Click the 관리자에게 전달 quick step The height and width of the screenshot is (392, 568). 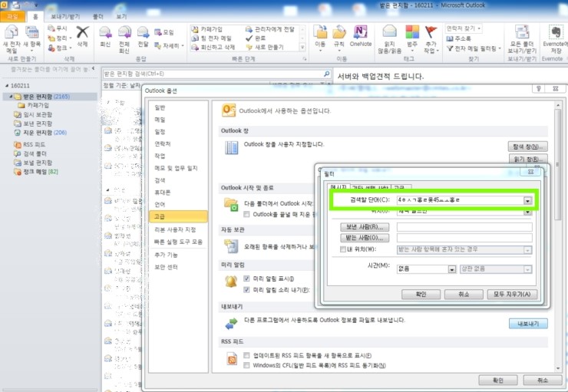click(270, 29)
